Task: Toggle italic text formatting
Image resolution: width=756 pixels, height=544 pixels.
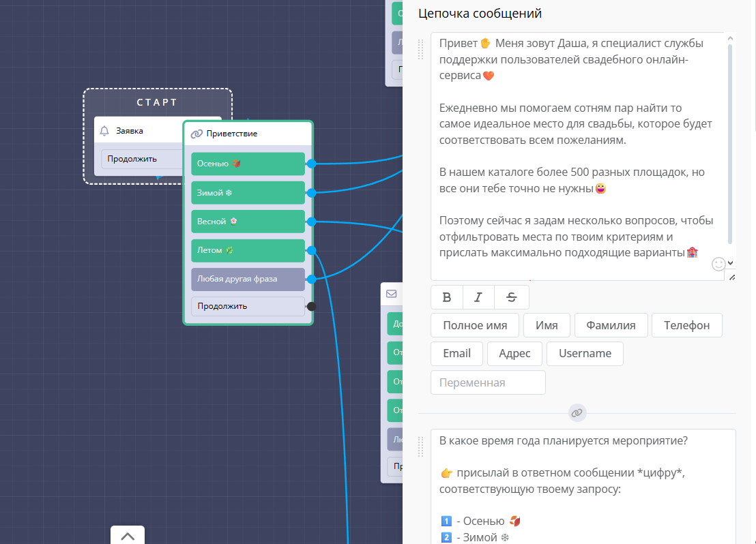Action: [478, 297]
